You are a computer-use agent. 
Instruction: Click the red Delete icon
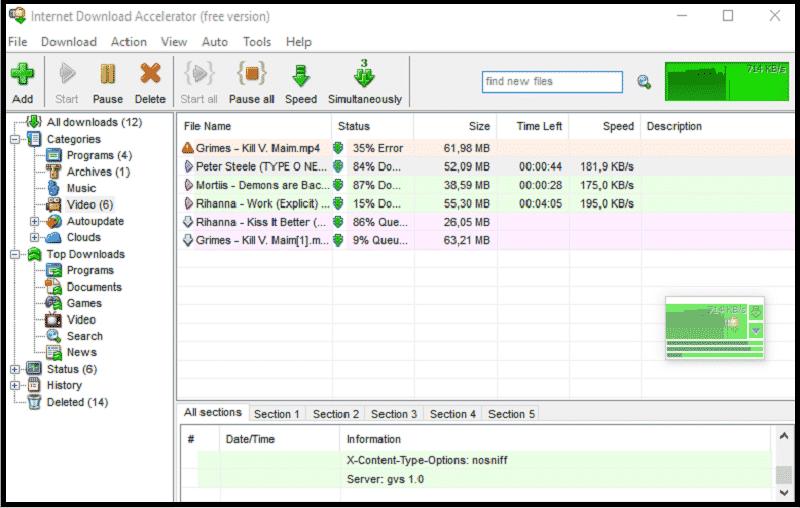point(150,74)
